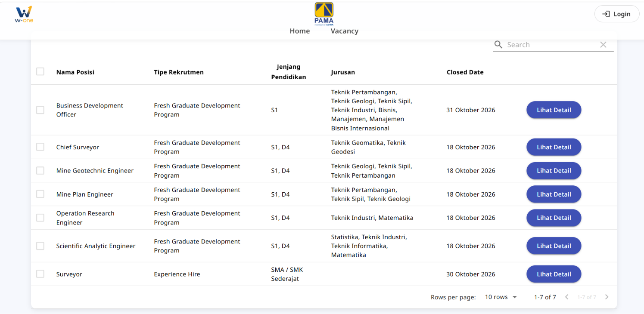Check the Mine Plan Engineer checkbox

pyautogui.click(x=40, y=194)
